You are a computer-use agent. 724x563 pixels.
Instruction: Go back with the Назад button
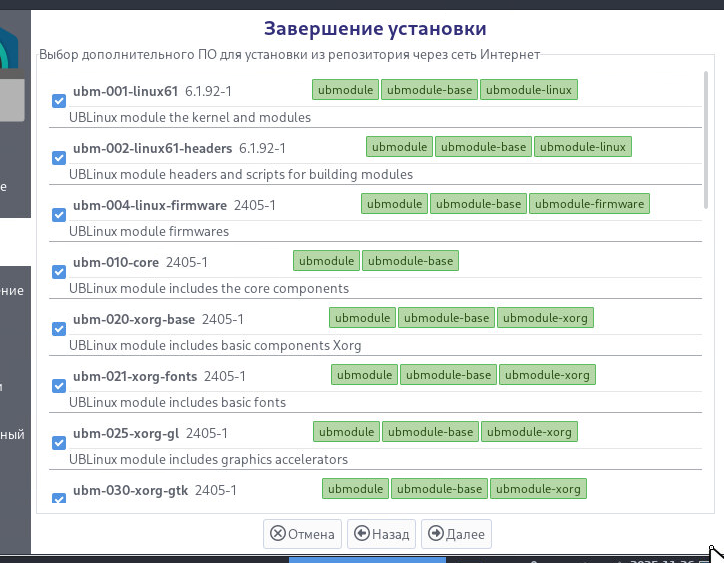(x=381, y=534)
